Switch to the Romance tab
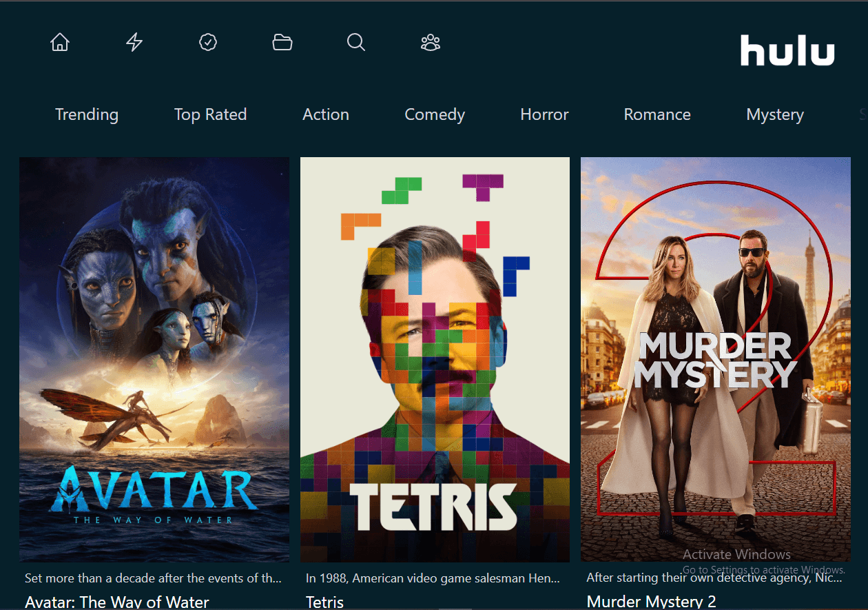The width and height of the screenshot is (868, 610). click(657, 114)
